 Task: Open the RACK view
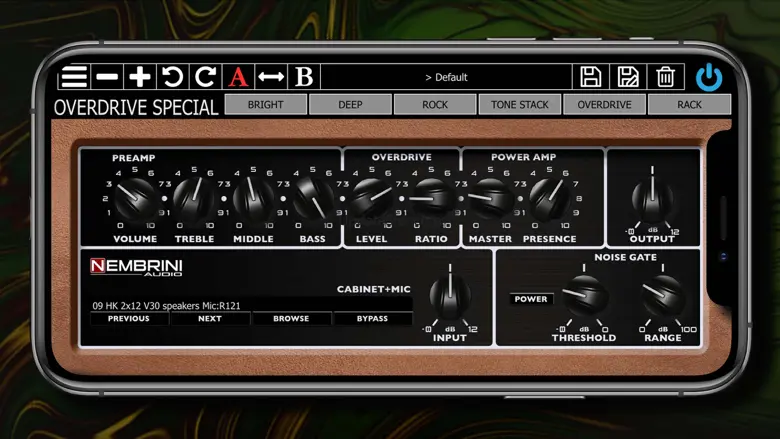(689, 104)
